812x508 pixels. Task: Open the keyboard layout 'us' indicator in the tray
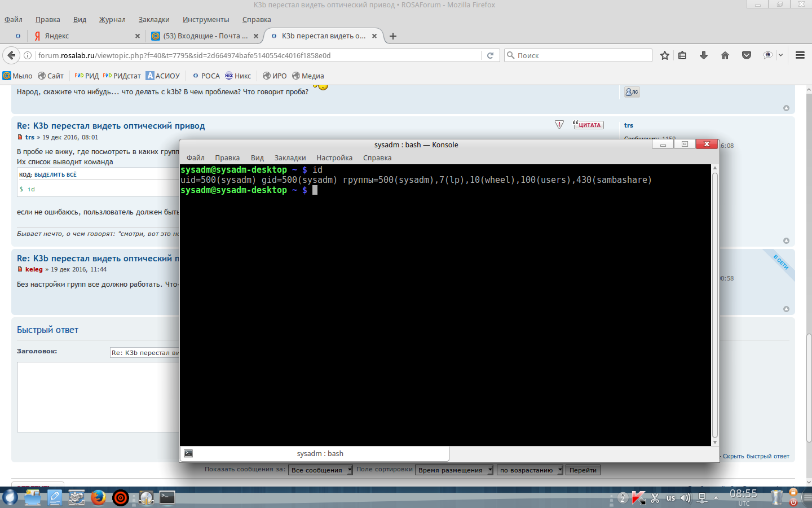[670, 498]
